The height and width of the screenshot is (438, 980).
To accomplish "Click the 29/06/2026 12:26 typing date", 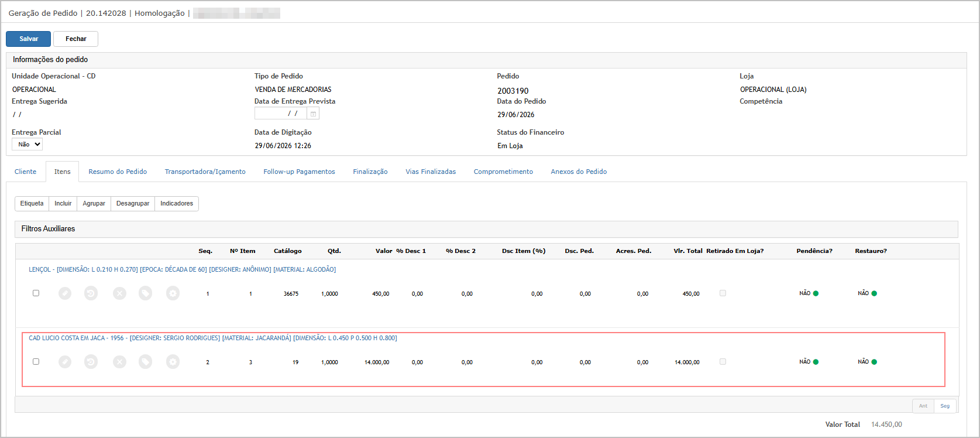I will (283, 146).
